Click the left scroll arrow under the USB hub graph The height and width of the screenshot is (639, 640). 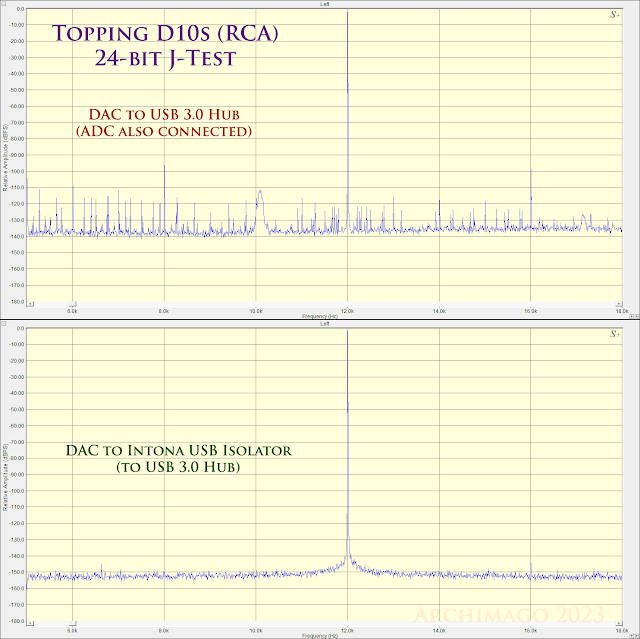click(30, 304)
